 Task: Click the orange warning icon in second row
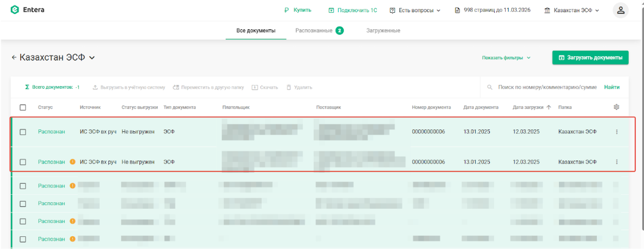pyautogui.click(x=72, y=162)
